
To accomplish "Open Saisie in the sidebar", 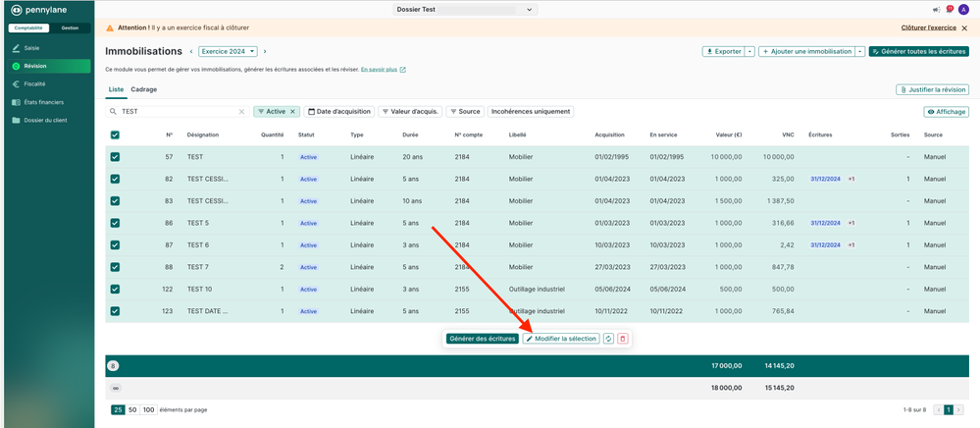I will pyautogui.click(x=30, y=47).
